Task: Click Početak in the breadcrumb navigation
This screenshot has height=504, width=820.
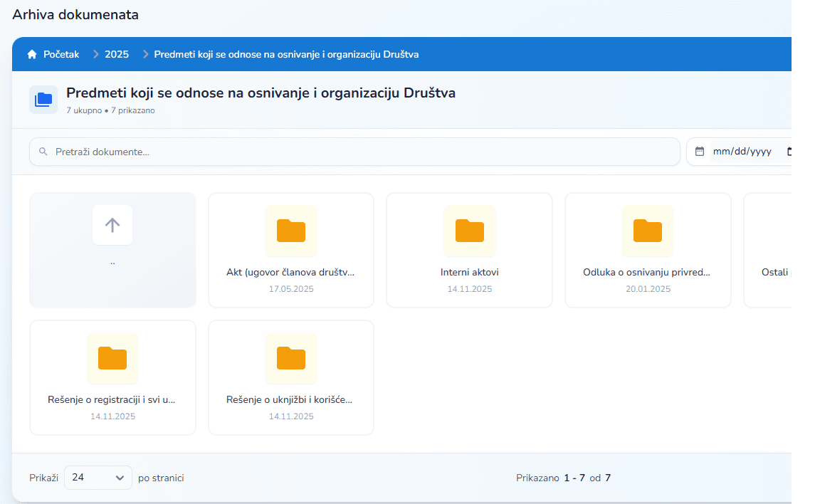Action: click(x=60, y=53)
